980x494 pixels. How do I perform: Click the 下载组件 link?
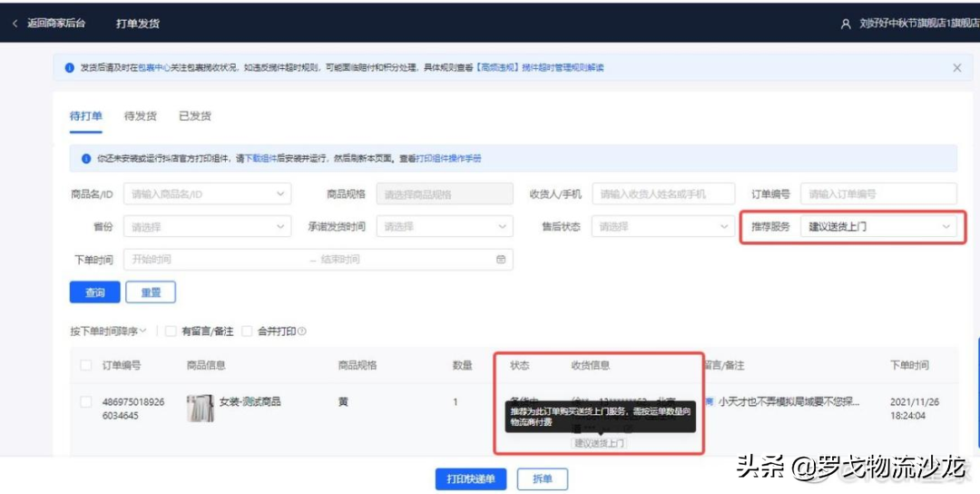tap(260, 159)
